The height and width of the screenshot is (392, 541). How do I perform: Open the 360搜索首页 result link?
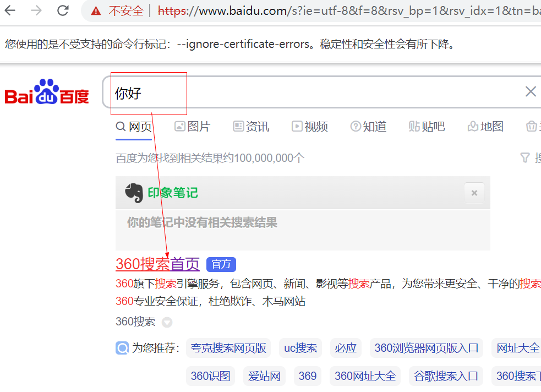(x=157, y=264)
